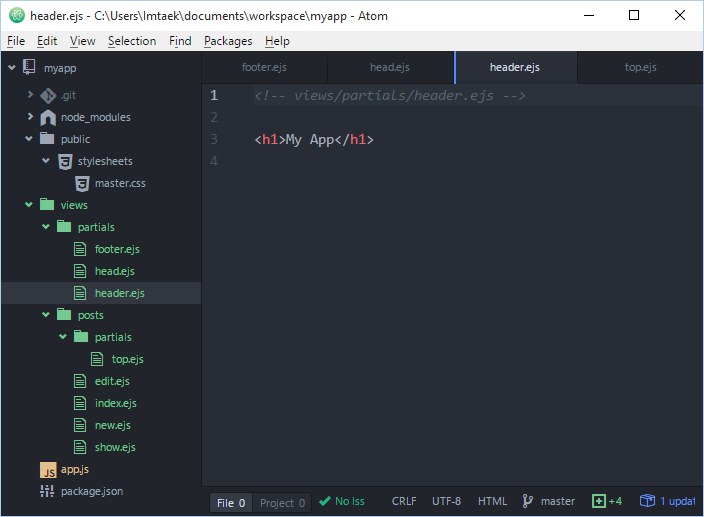Viewport: 704px width, 517px height.
Task: Collapse the public folder chevron
Action: pos(29,139)
